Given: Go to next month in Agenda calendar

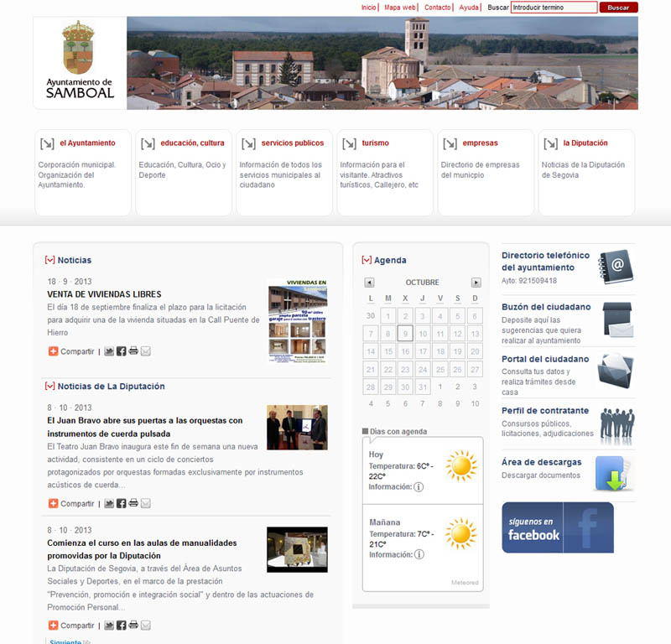Looking at the screenshot, I should (476, 283).
